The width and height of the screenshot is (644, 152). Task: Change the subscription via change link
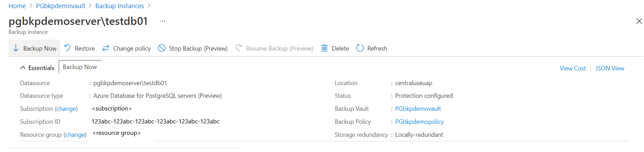(x=66, y=109)
